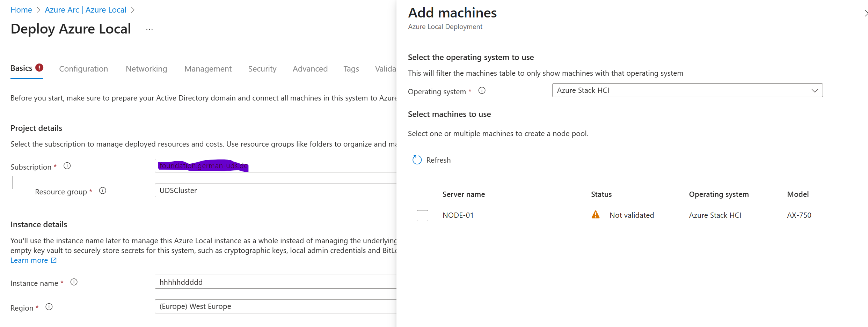Open the ellipsis menu beside Deploy Azure Local

point(149,29)
